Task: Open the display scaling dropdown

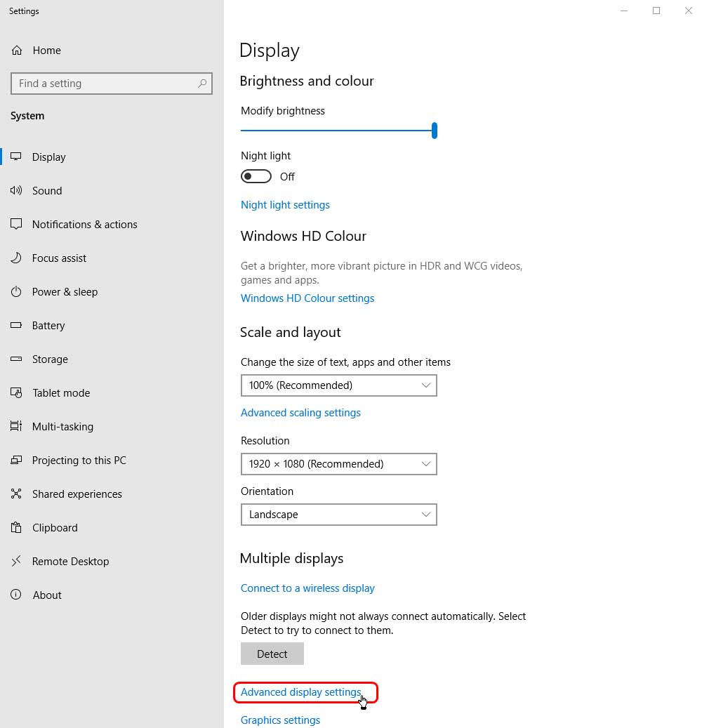Action: coord(339,385)
